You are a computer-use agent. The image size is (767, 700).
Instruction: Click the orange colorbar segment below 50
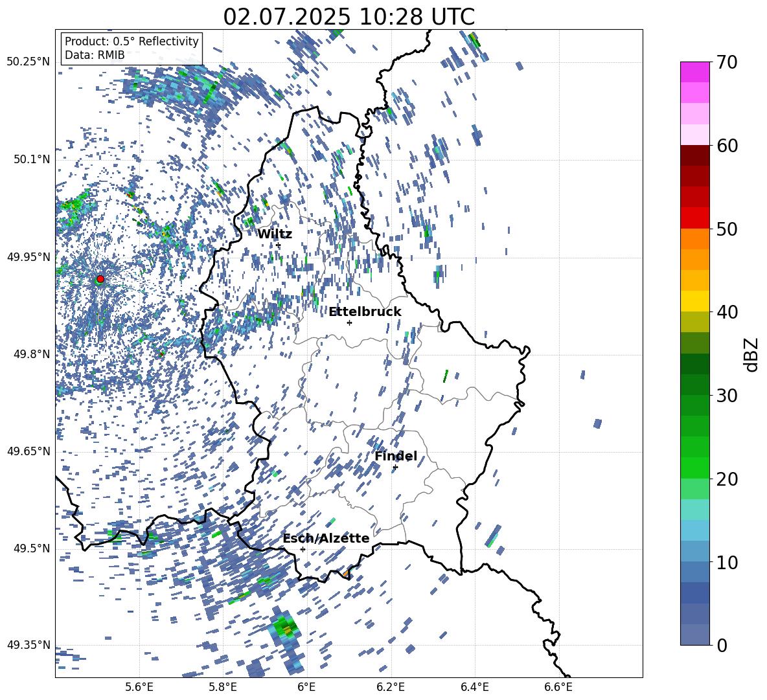[694, 238]
